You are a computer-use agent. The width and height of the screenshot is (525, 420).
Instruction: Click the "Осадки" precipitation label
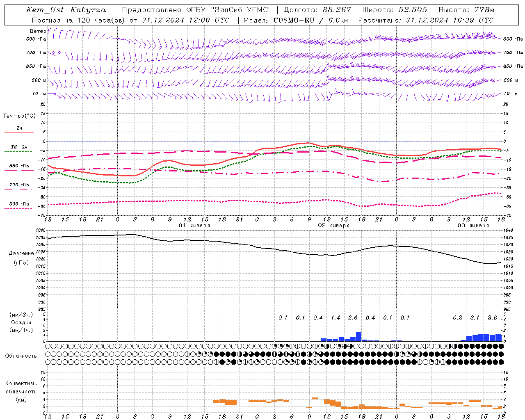[x=21, y=322]
